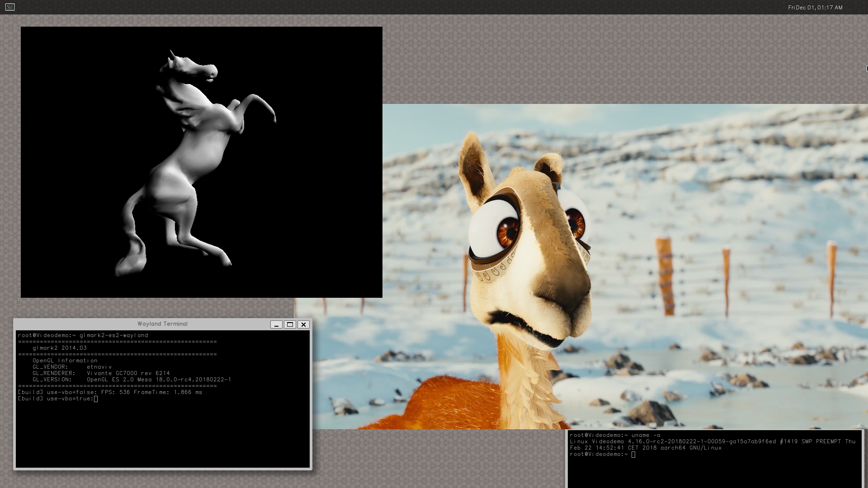Click the GL_RENDERER Vivante GC7000 line
Image resolution: width=868 pixels, height=488 pixels.
(x=101, y=373)
